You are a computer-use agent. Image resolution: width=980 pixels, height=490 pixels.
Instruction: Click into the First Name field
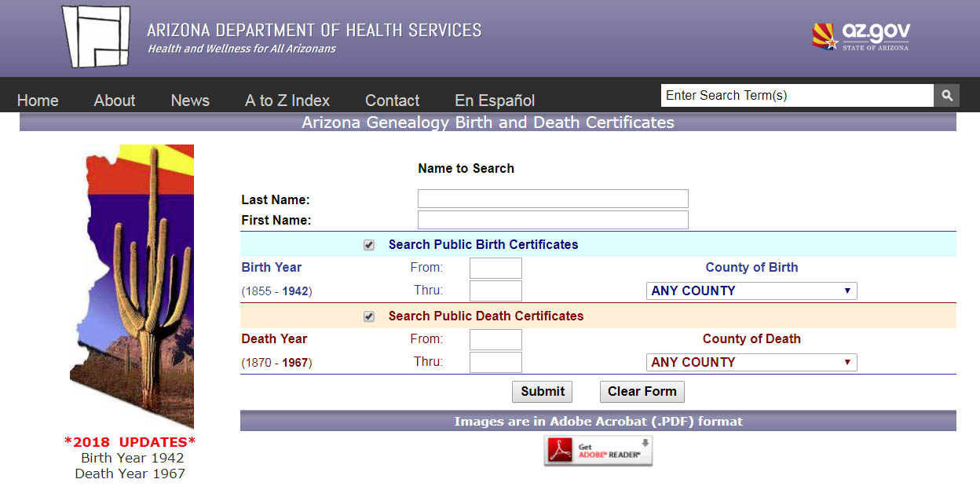[553, 220]
